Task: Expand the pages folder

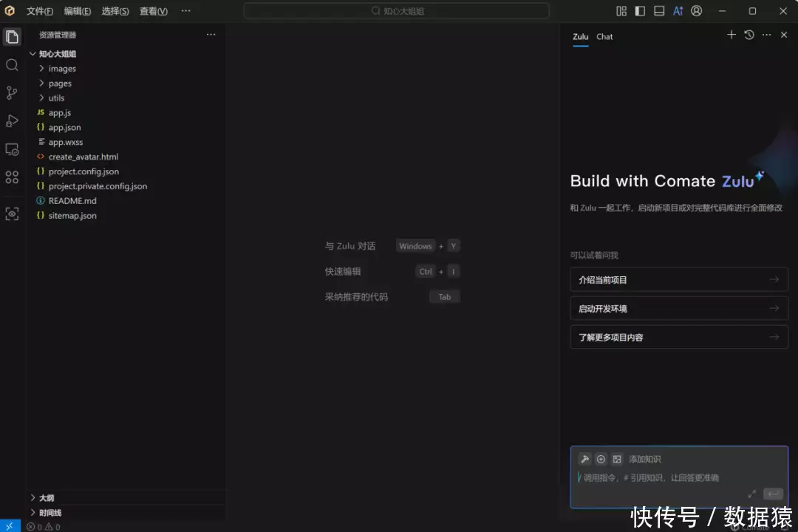Action: 60,83
